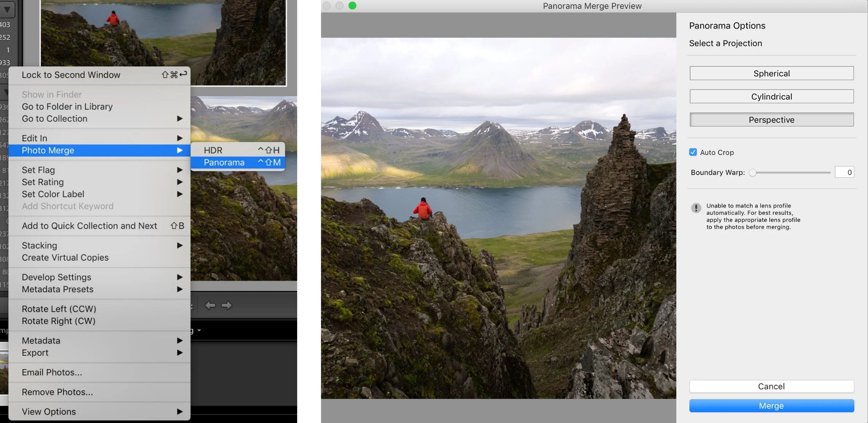Click the 'Boundary Warp:' label
This screenshot has height=423, width=868.
point(718,172)
